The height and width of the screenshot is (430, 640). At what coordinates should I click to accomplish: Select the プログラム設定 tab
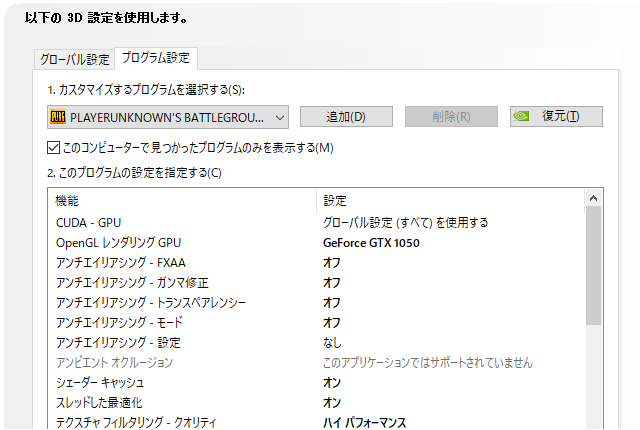pyautogui.click(x=156, y=58)
